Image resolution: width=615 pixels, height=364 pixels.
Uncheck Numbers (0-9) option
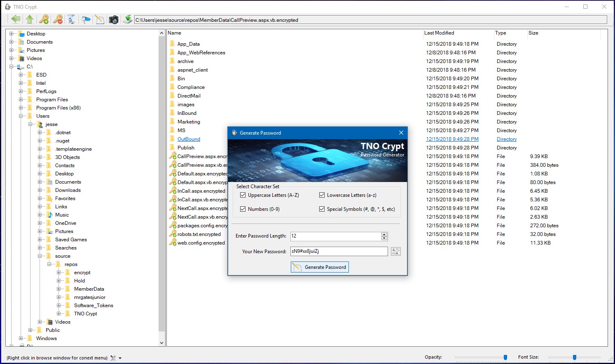243,209
